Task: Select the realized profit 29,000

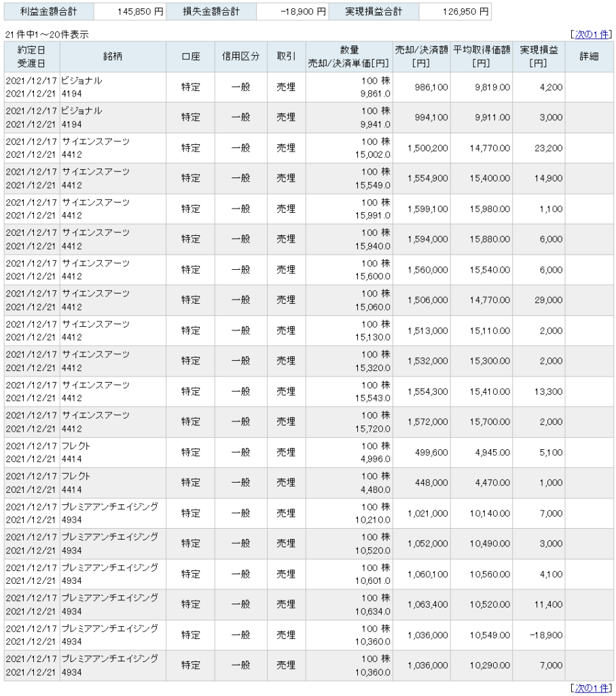Action: (x=549, y=300)
